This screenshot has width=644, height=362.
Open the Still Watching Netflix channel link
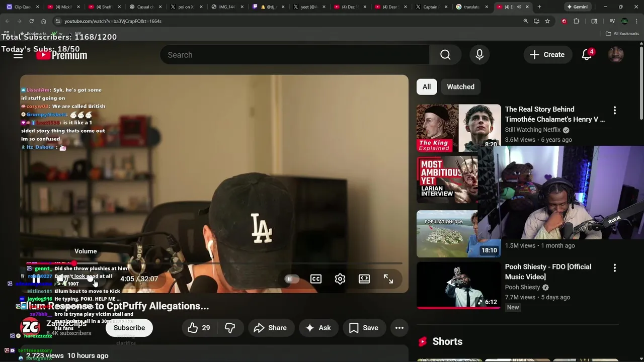pos(533,130)
